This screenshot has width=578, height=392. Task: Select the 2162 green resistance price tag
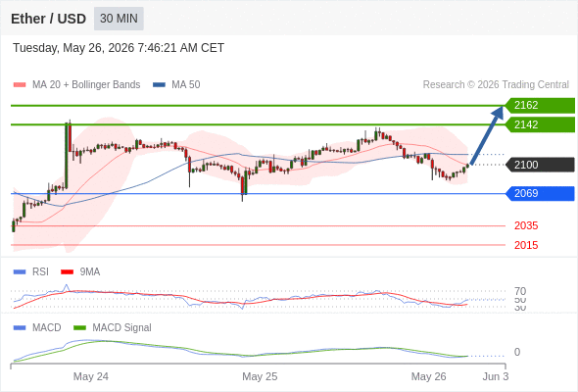(540, 105)
